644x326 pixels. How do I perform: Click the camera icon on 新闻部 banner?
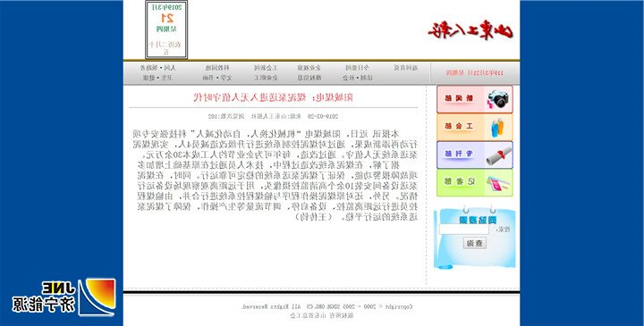pos(498,99)
